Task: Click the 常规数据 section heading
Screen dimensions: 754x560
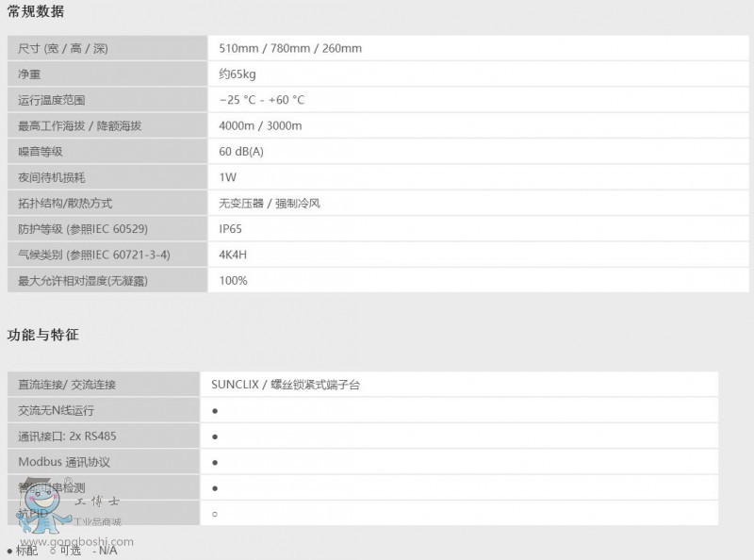Action: click(x=36, y=12)
